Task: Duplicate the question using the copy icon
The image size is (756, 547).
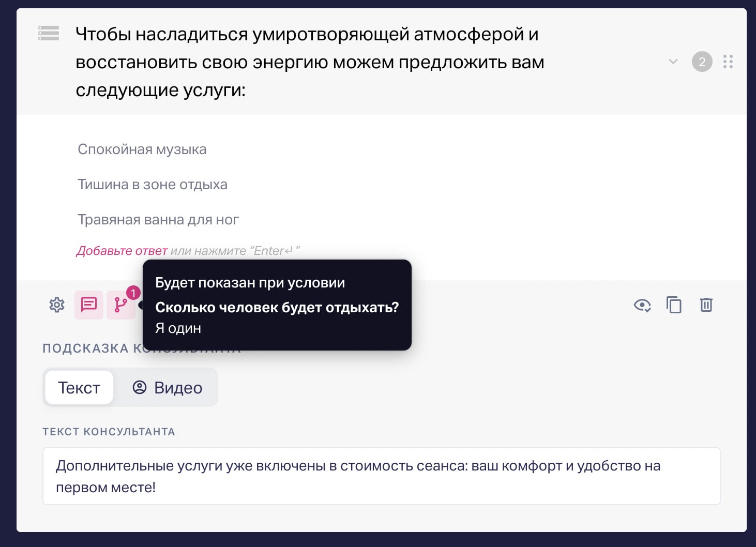Action: (x=674, y=305)
